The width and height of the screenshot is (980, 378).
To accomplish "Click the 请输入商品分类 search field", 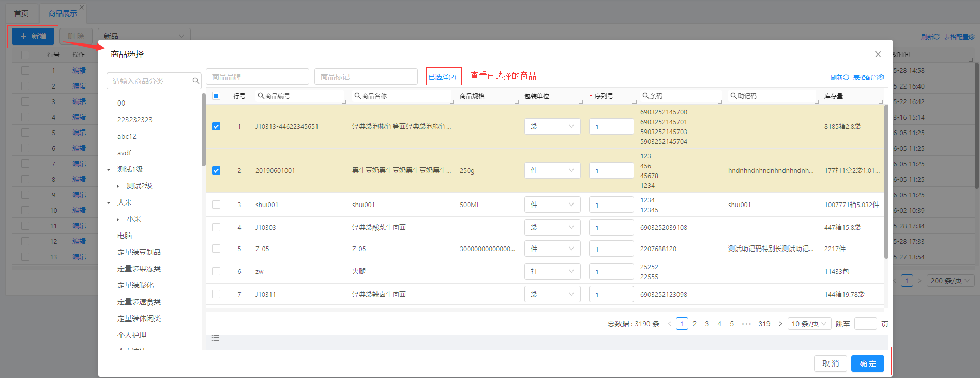I will click(x=154, y=81).
